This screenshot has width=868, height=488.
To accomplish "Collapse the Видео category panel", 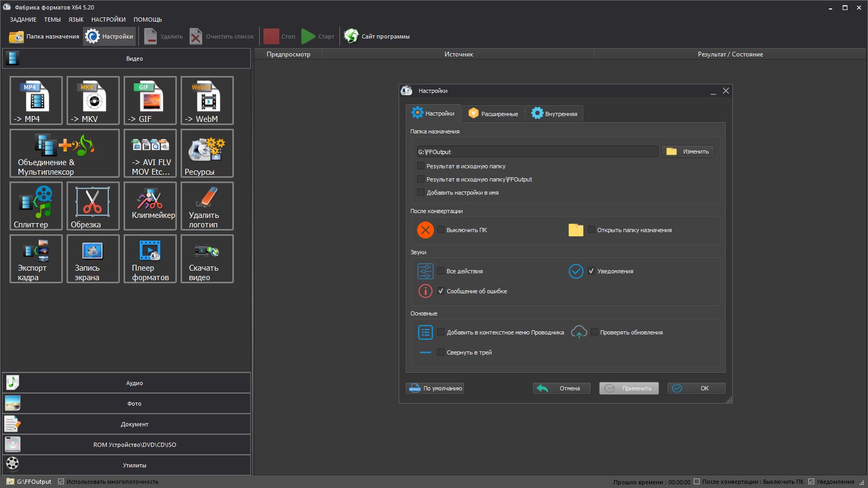I will (x=126, y=59).
